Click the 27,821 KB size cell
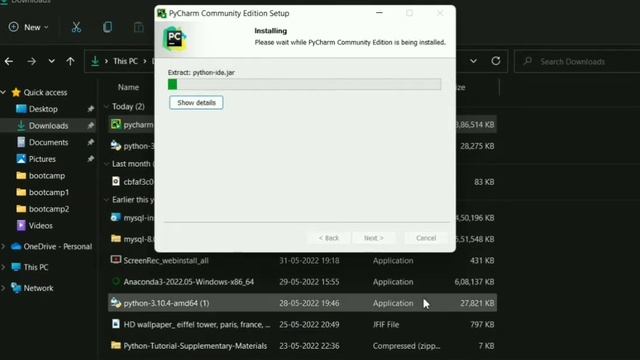 [477, 303]
